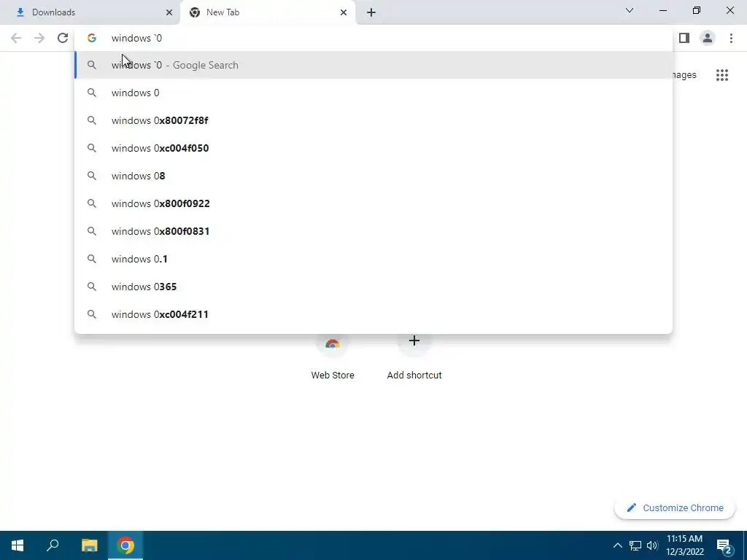747x560 pixels.
Task: Expand the tab search chevron
Action: click(630, 10)
